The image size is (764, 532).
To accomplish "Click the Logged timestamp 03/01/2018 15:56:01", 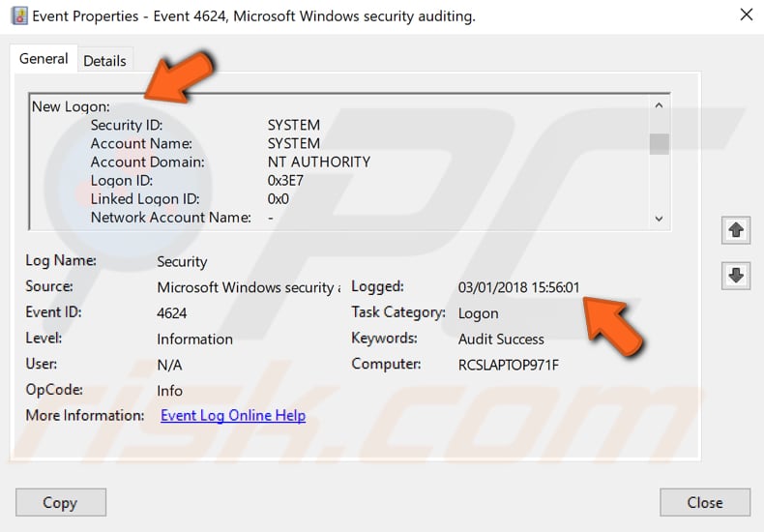I will click(519, 287).
